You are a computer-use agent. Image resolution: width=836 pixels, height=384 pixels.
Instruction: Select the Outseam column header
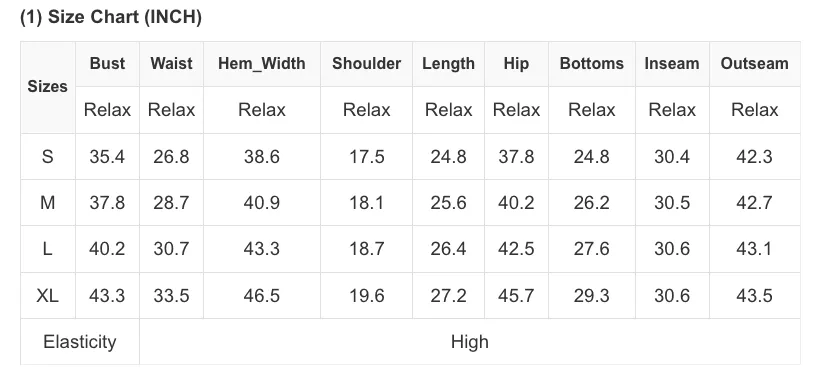point(754,63)
